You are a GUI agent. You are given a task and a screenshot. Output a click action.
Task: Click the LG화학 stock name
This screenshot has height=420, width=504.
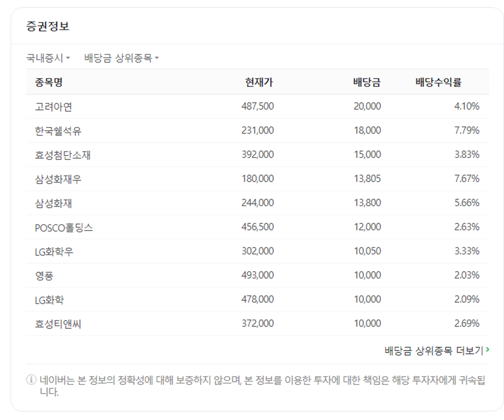[49, 300]
